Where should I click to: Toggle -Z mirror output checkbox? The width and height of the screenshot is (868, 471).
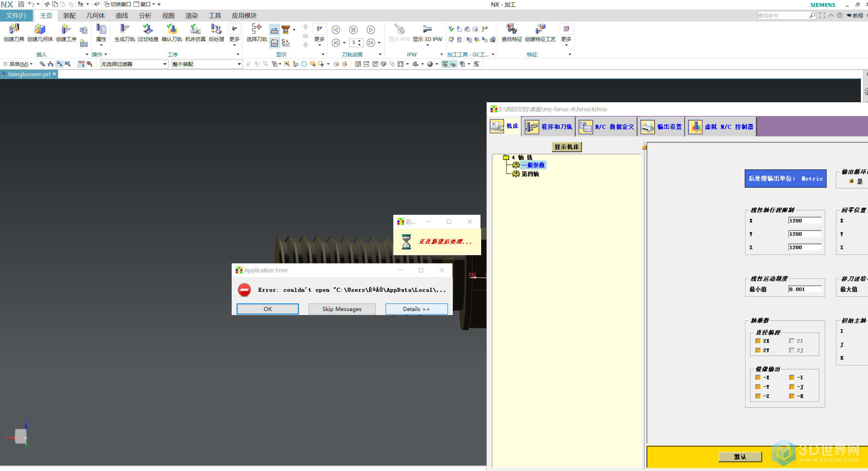(x=758, y=396)
